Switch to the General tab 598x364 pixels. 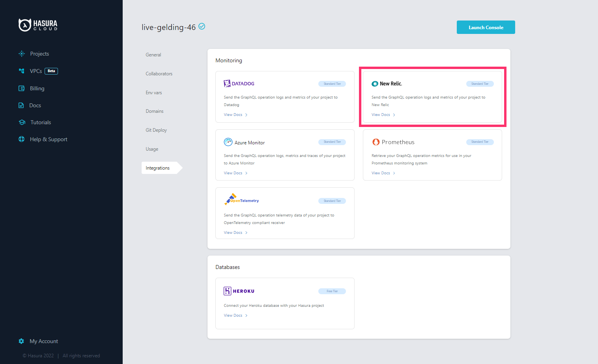(x=153, y=54)
